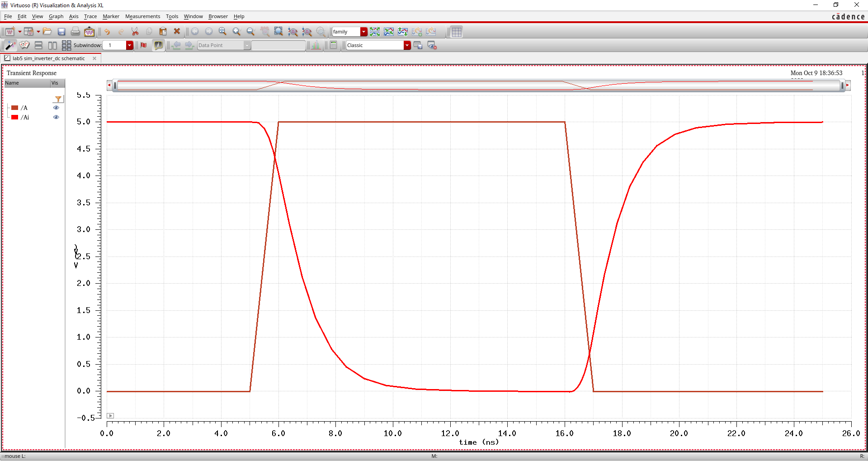Viewport: 868px width, 461px height.
Task: Click the Transient Response title
Action: click(32, 73)
